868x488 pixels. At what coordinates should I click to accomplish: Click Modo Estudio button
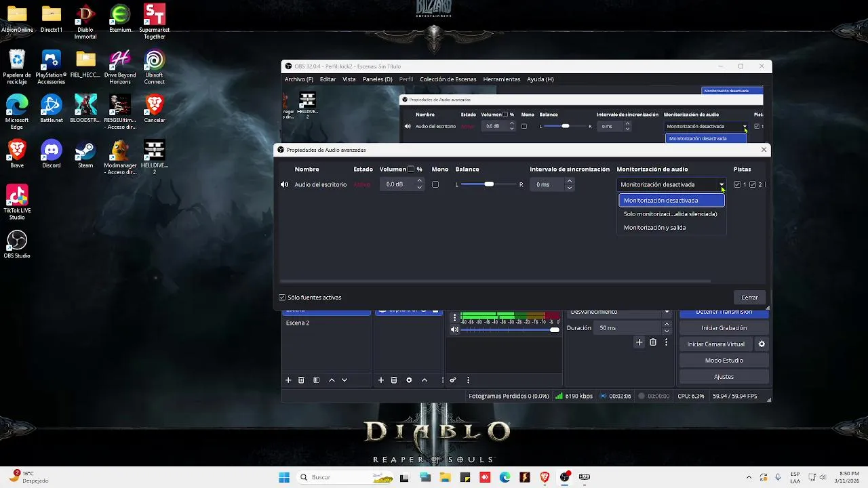click(724, 361)
